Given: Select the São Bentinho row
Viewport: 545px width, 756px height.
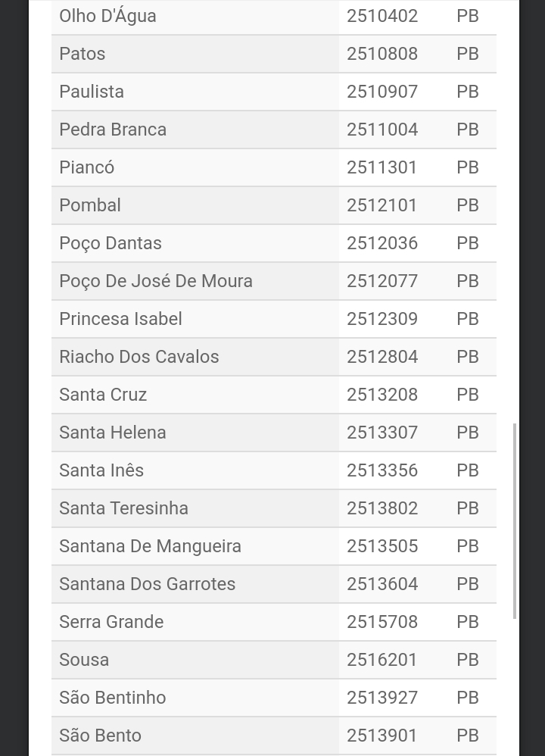Looking at the screenshot, I should point(274,698).
